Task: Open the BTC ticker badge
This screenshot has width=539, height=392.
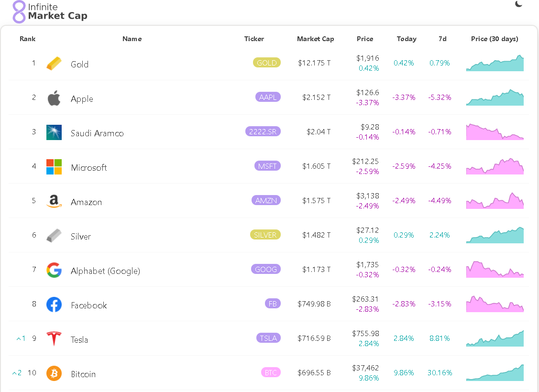Action: [x=271, y=372]
